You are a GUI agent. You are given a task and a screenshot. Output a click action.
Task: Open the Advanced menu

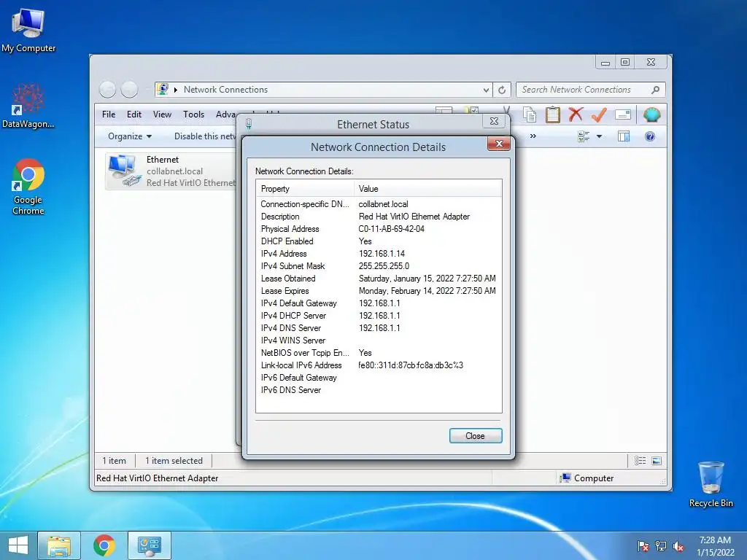coord(225,114)
